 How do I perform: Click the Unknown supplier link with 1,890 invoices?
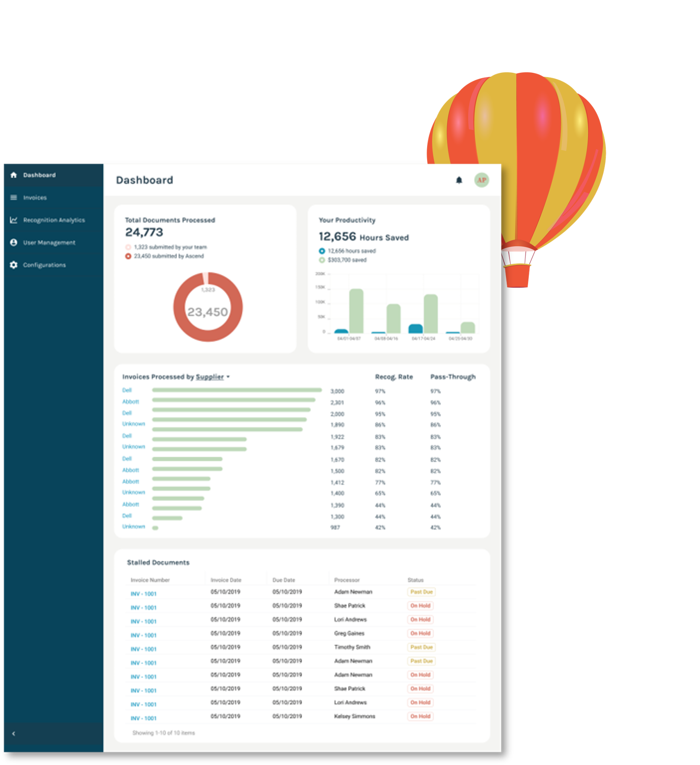tap(133, 424)
